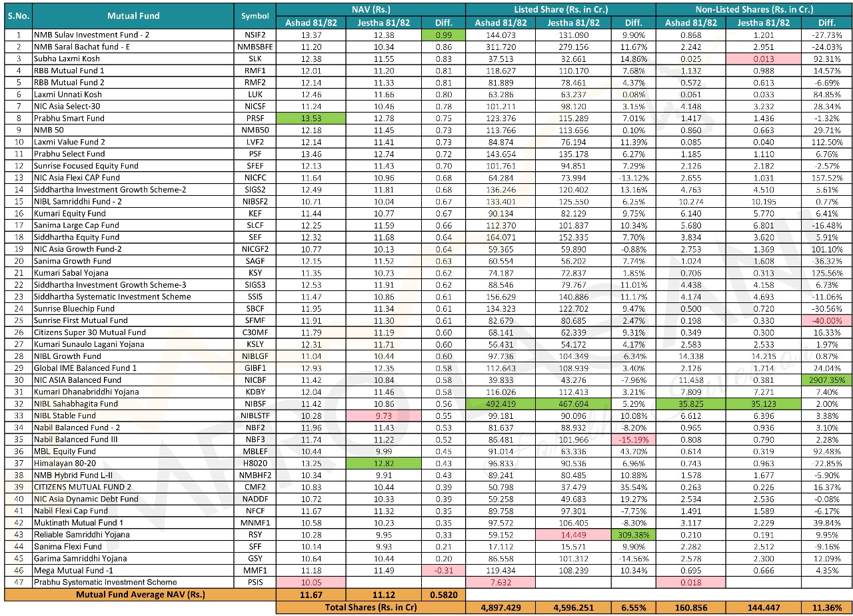Click the symbol 'NADDF'
The height and width of the screenshot is (616, 853).
pyautogui.click(x=255, y=499)
